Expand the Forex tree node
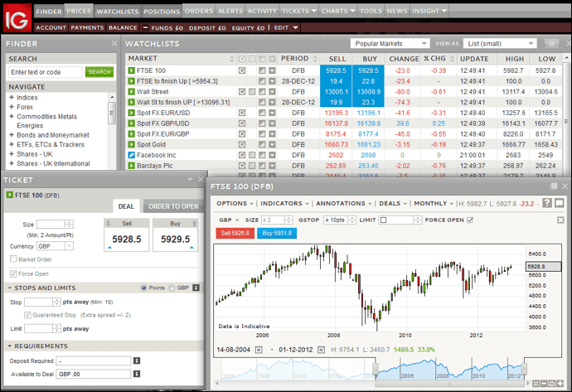This screenshot has height=392, width=572. point(12,107)
